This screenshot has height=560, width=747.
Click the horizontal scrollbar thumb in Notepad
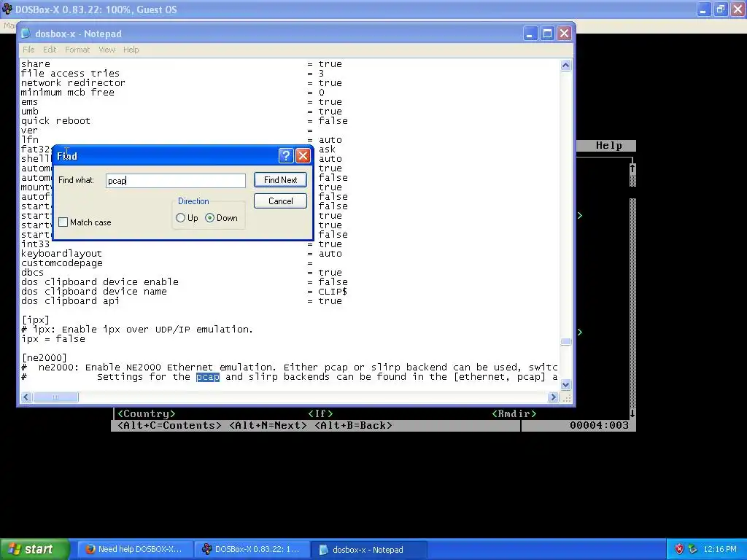point(55,397)
